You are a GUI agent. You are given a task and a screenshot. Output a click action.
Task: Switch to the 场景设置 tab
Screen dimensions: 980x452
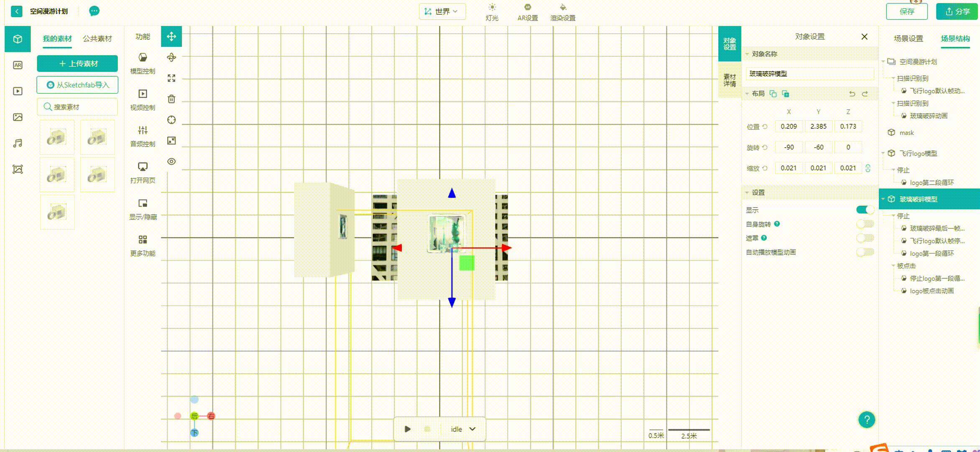tap(908, 39)
